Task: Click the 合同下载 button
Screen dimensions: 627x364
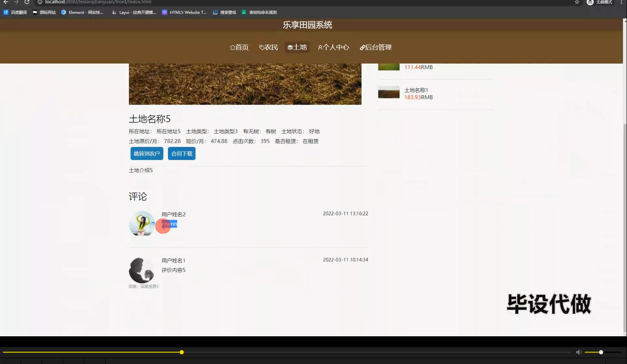Action: pyautogui.click(x=181, y=153)
